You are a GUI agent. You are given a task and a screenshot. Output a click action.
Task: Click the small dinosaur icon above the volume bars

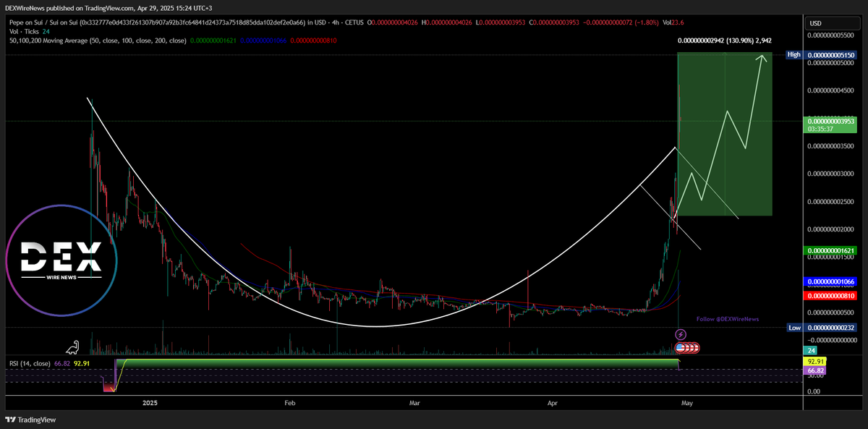[x=73, y=347]
